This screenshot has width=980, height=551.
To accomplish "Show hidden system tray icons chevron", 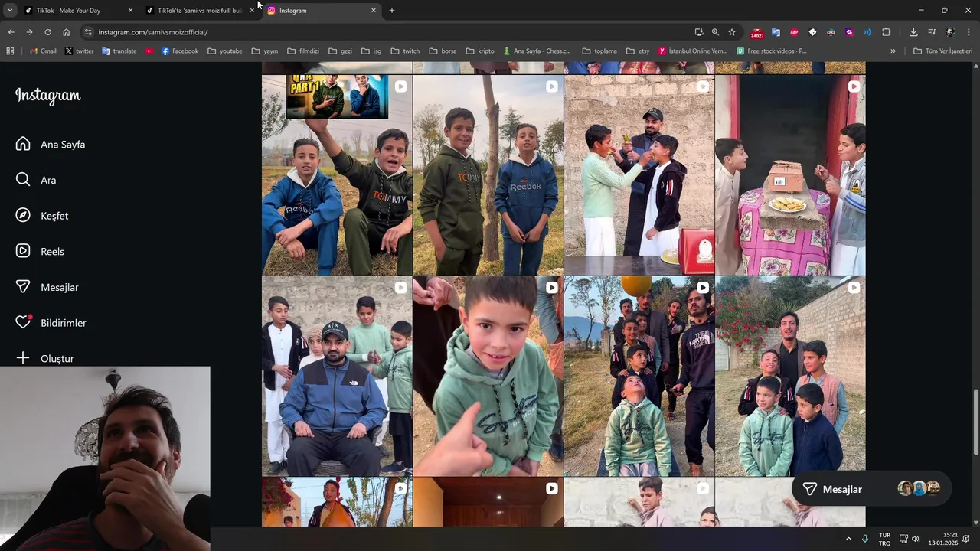I will (x=848, y=539).
